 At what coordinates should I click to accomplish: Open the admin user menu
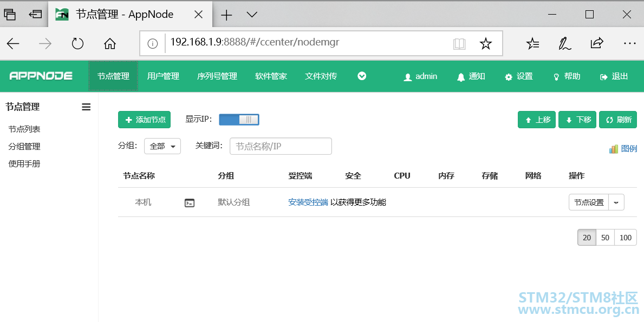[x=420, y=76]
